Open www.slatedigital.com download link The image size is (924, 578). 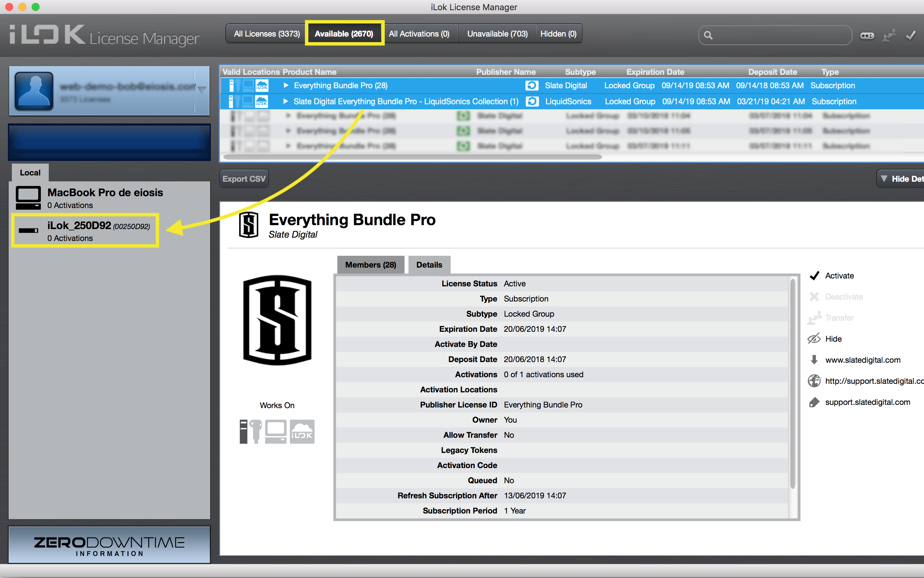(x=863, y=360)
